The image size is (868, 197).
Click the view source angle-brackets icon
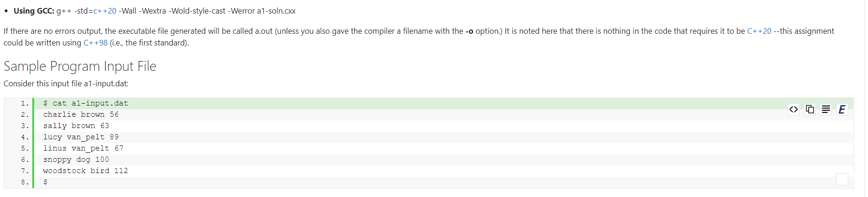793,109
